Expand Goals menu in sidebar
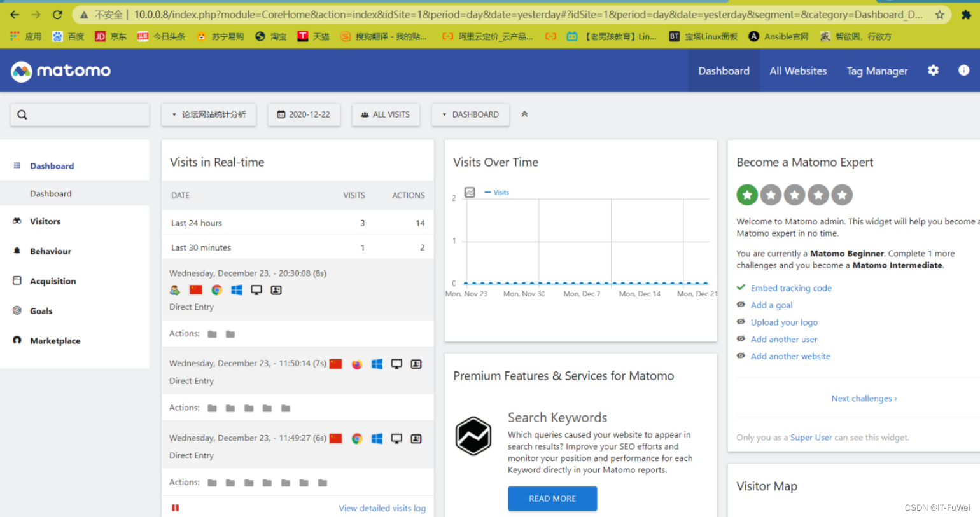This screenshot has height=517, width=980. pyautogui.click(x=41, y=311)
